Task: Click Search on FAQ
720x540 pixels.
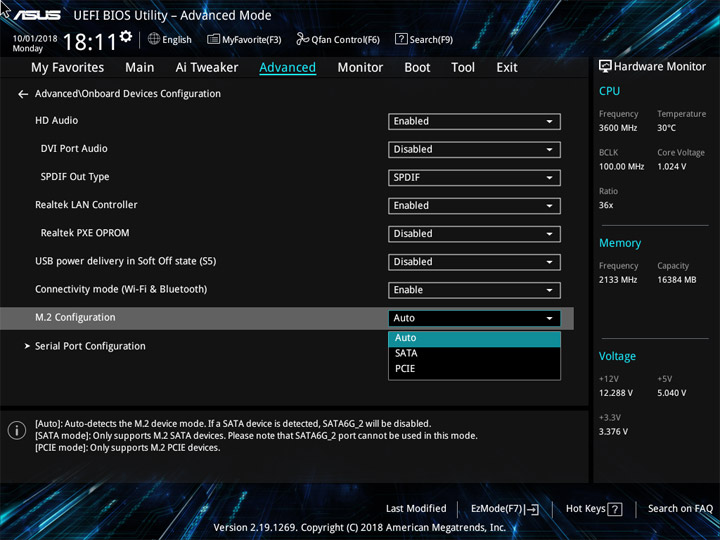Action: click(x=680, y=509)
